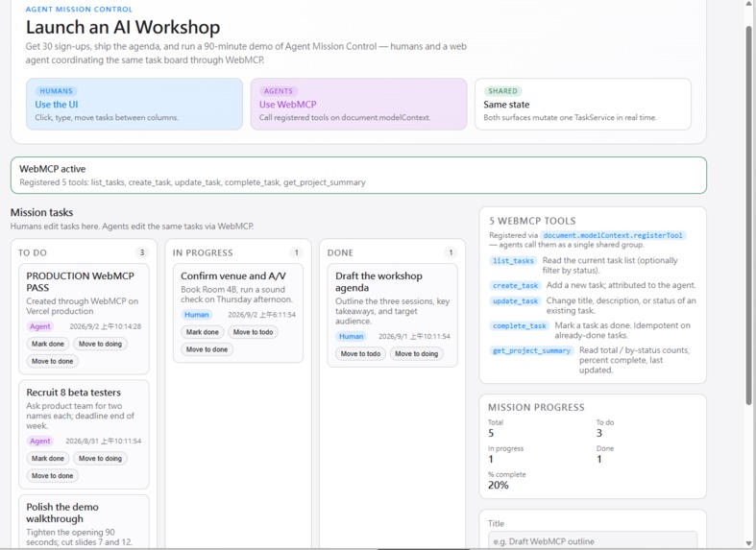Click the Confirm venue and A/V title
756x550 pixels.
233,276
